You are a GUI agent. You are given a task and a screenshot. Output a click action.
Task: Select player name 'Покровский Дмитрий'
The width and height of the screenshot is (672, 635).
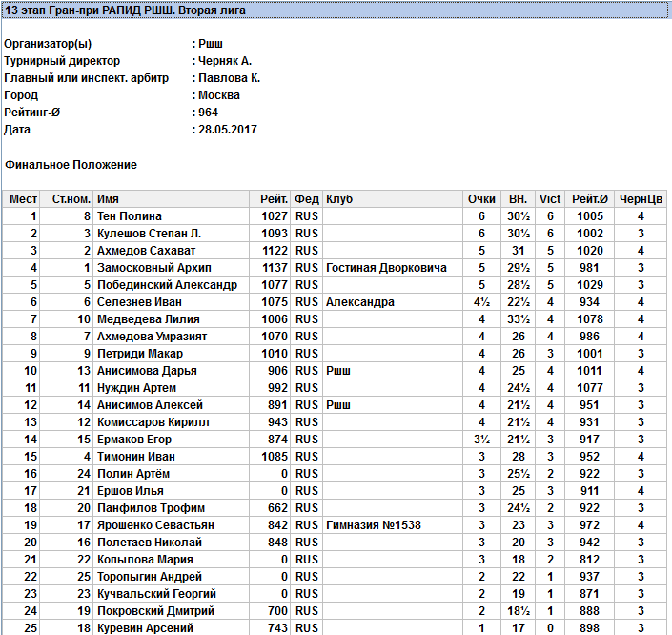pyautogui.click(x=155, y=610)
